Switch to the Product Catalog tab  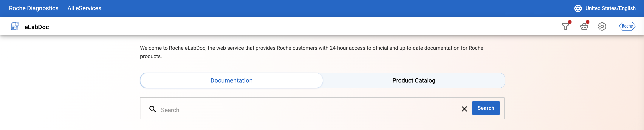(x=414, y=81)
